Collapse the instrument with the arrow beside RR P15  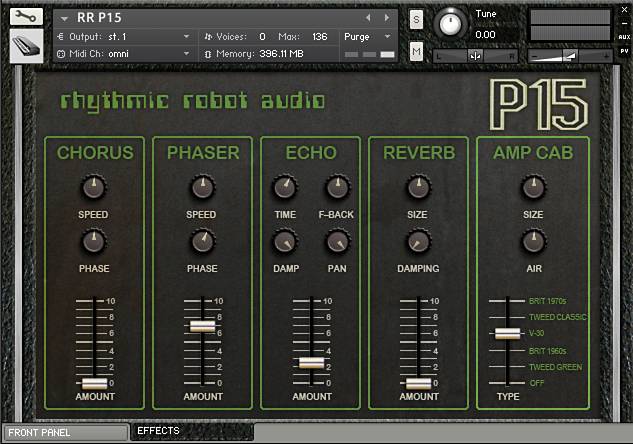point(64,18)
